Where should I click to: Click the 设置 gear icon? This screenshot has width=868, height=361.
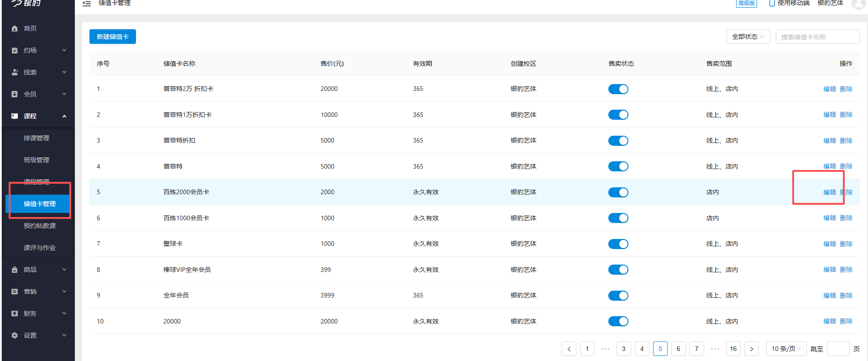click(x=15, y=335)
